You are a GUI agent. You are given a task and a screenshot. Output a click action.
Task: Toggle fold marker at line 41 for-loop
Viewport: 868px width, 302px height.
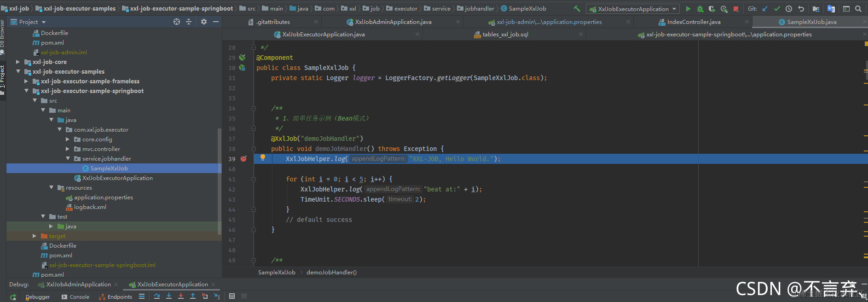coord(254,179)
